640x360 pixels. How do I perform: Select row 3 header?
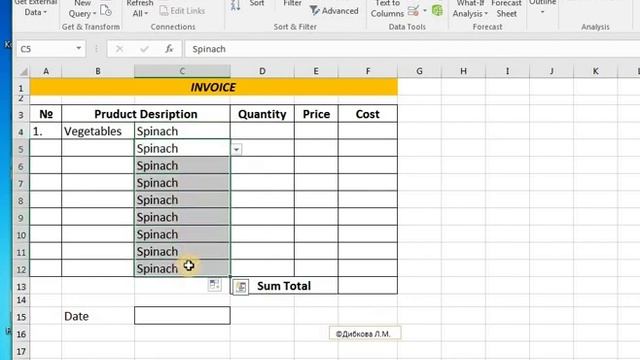pyautogui.click(x=21, y=115)
